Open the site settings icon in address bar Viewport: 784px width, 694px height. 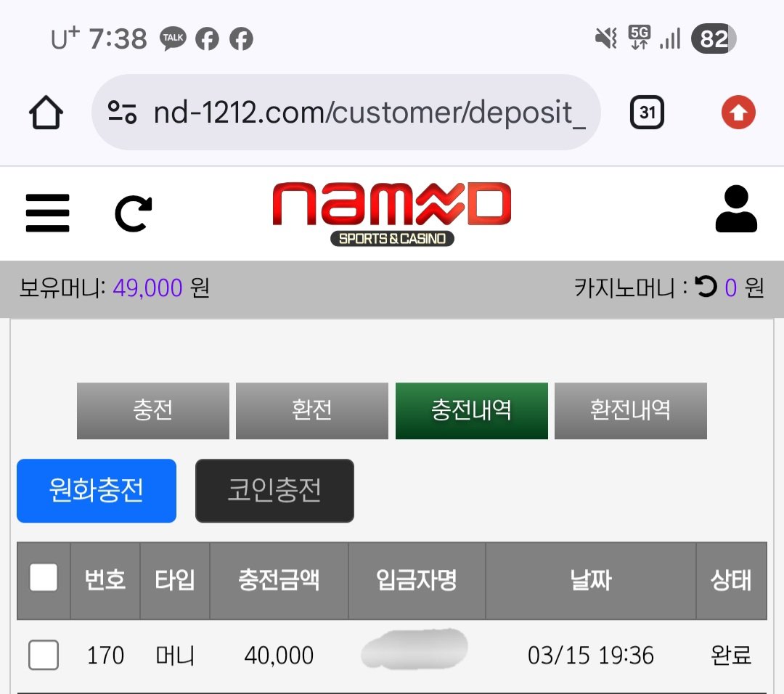(x=123, y=113)
